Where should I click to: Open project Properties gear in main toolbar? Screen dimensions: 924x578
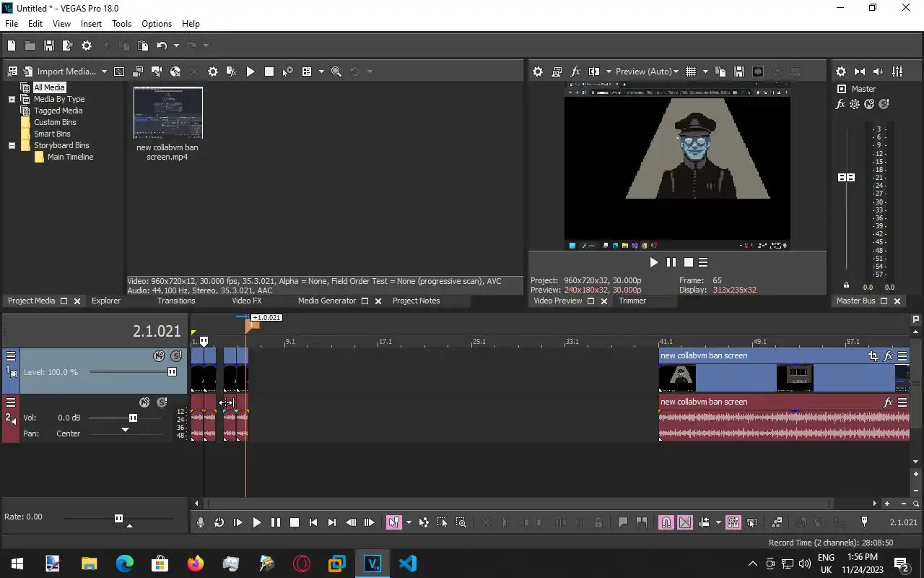coord(87,46)
